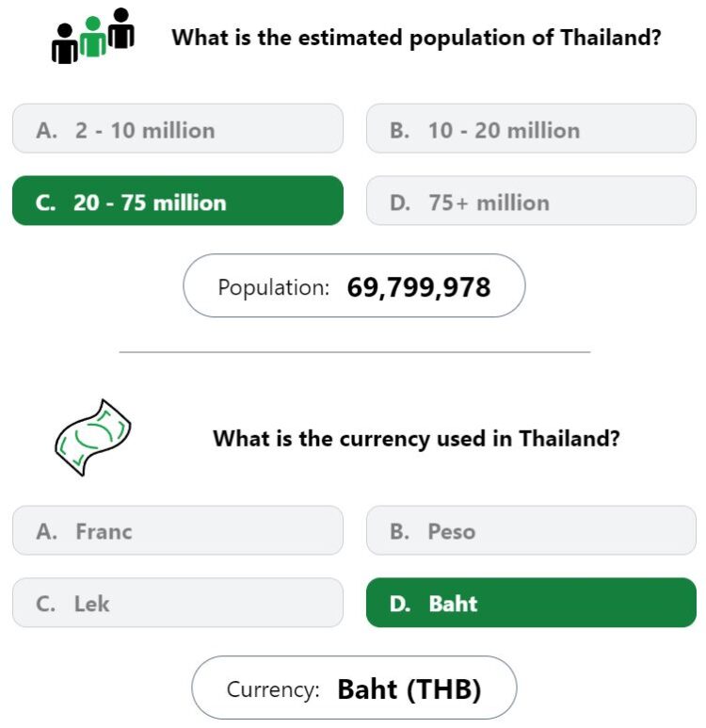Click the 'Population:' label in the result pill
This screenshot has width=706, height=728.
click(x=273, y=287)
